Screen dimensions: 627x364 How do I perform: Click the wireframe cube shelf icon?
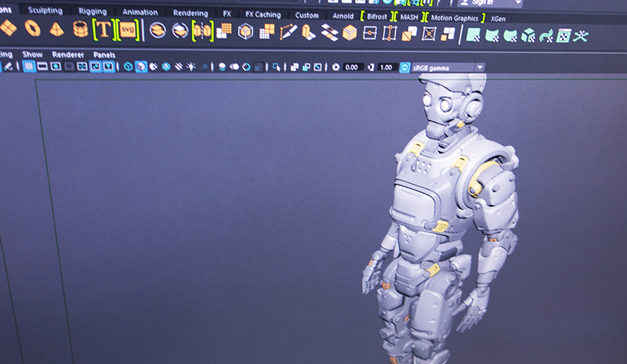pyautogui.click(x=245, y=31)
